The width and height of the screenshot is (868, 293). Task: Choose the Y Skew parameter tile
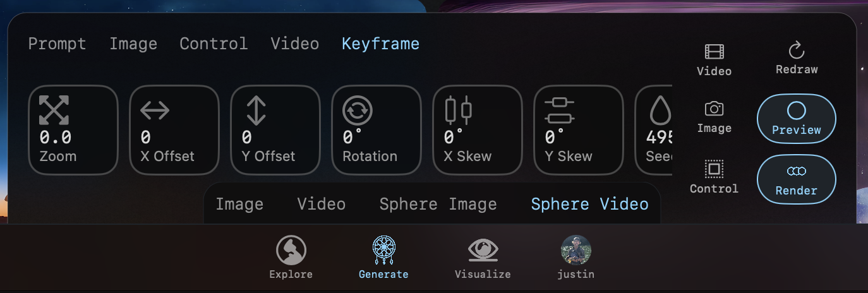coord(579,130)
